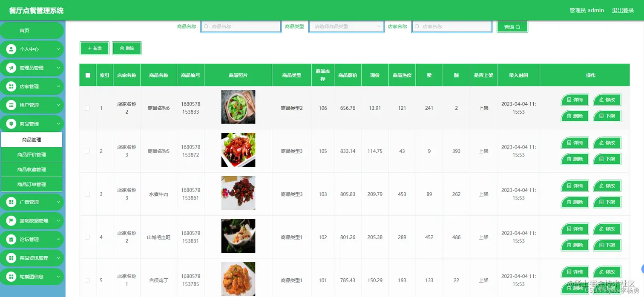
Task: Expand the 广告管理 menu chevron
Action: click(58, 202)
